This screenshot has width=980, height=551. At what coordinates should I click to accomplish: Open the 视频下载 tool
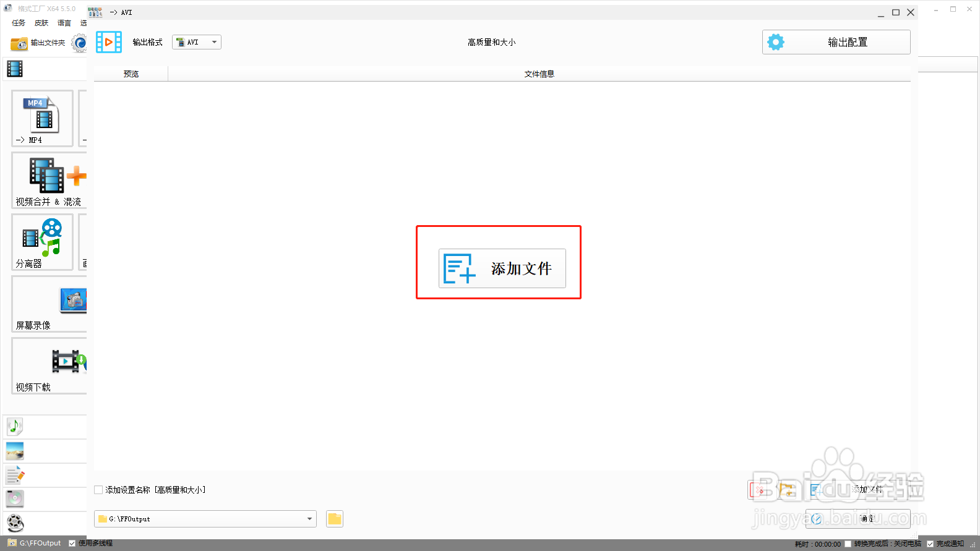click(49, 365)
